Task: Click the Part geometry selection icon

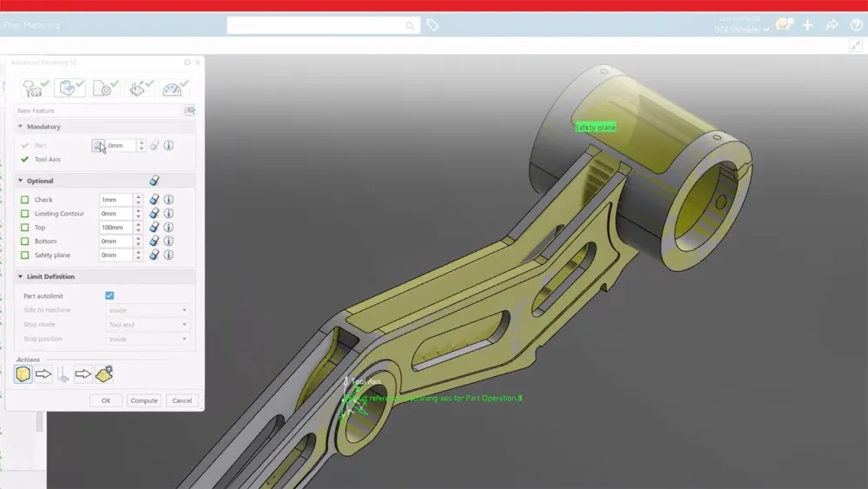Action: [98, 146]
